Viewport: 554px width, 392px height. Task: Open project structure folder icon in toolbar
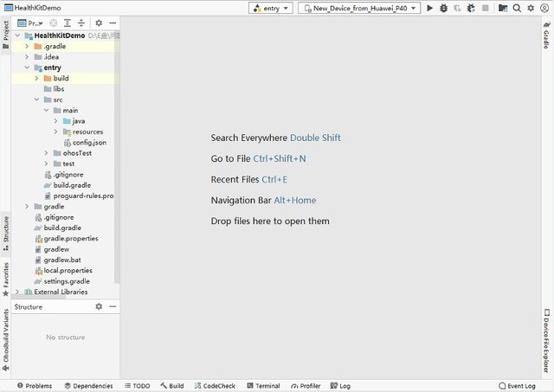503,8
